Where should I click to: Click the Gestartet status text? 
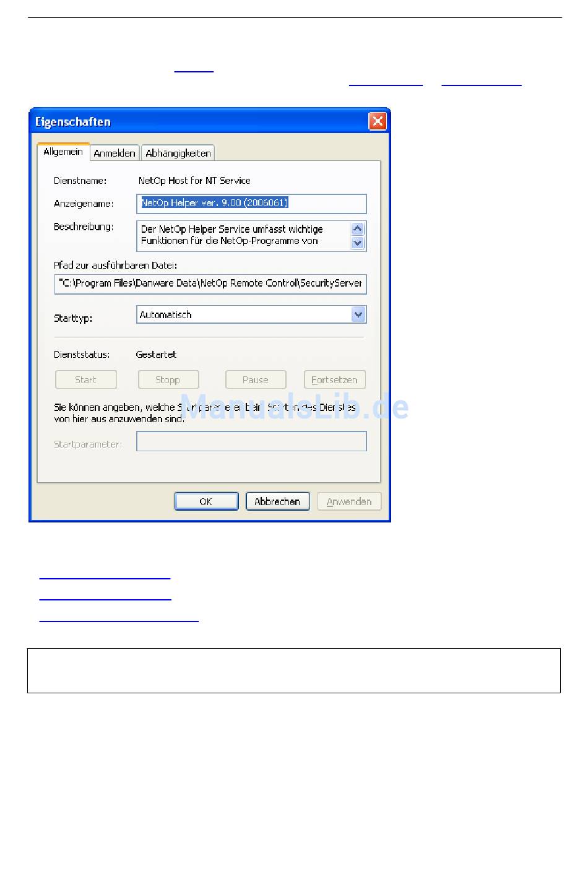[x=156, y=355]
